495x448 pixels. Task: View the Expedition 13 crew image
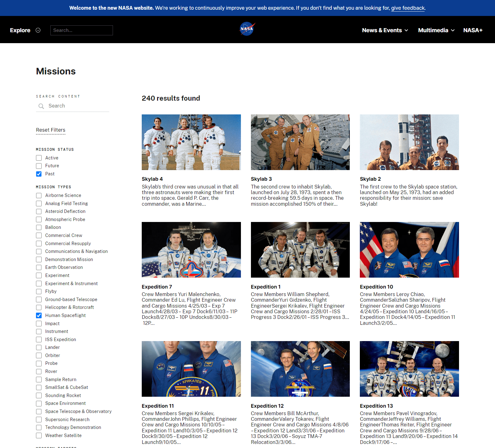[x=409, y=369]
